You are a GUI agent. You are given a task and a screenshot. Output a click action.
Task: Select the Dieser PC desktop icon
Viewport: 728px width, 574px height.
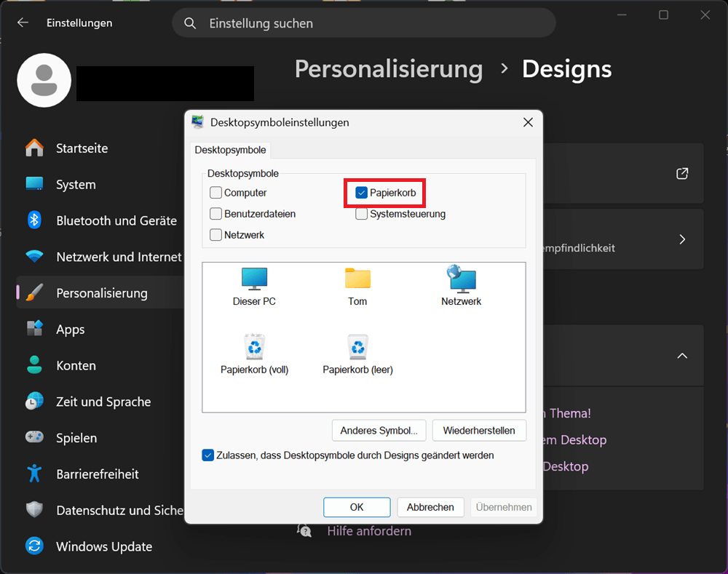click(254, 287)
